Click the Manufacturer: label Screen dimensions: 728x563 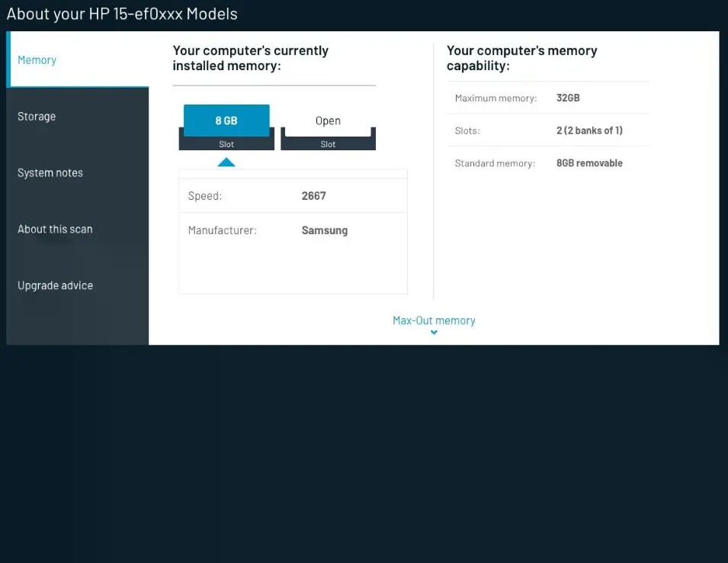tap(222, 230)
